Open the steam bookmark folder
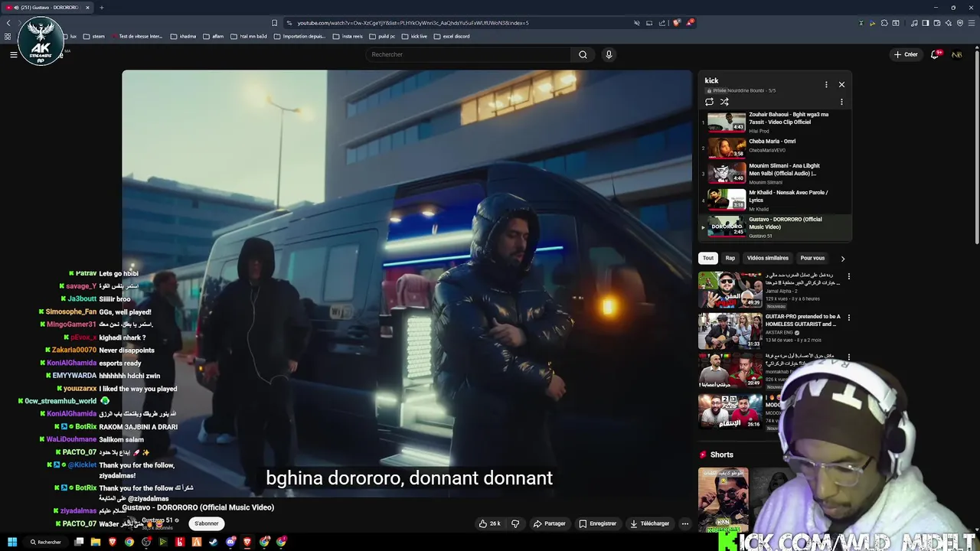Screen dimensions: 980x551 (x=94, y=36)
